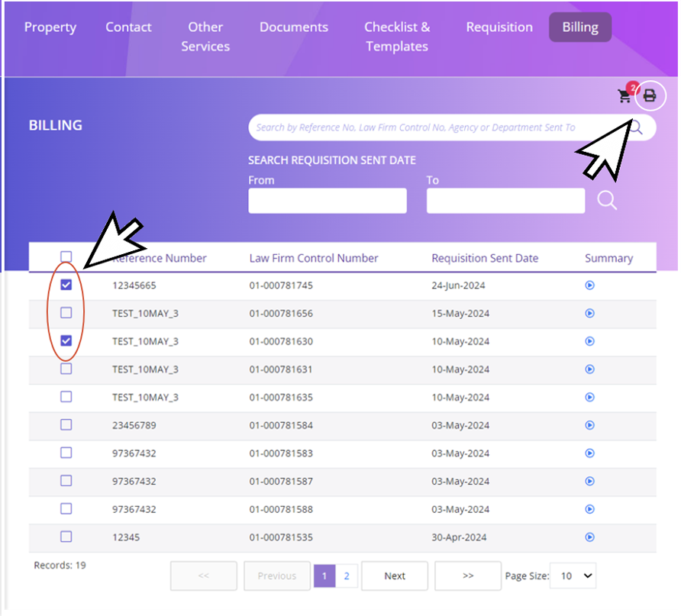The height and width of the screenshot is (616, 681).
Task: Click the printer icon at top right
Action: click(650, 95)
